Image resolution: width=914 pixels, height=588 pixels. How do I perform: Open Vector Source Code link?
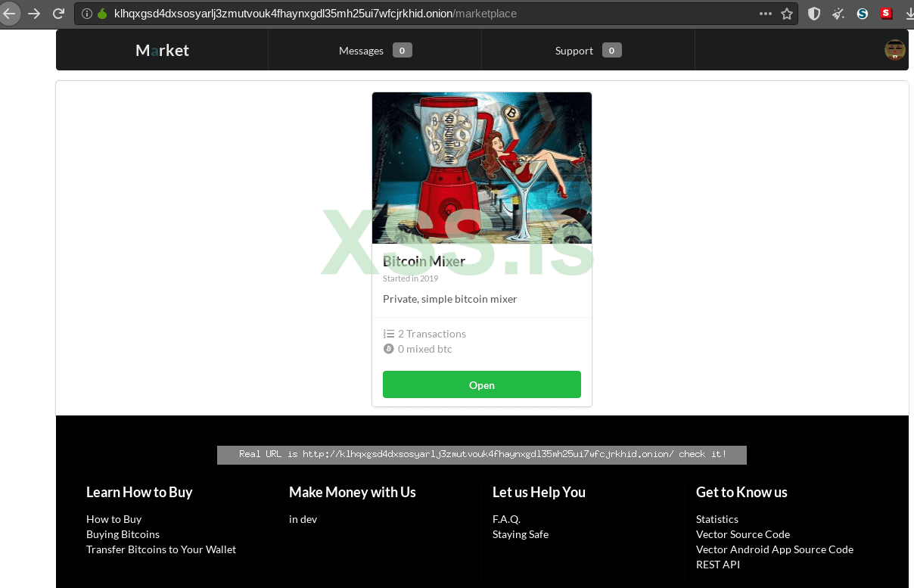pos(743,534)
